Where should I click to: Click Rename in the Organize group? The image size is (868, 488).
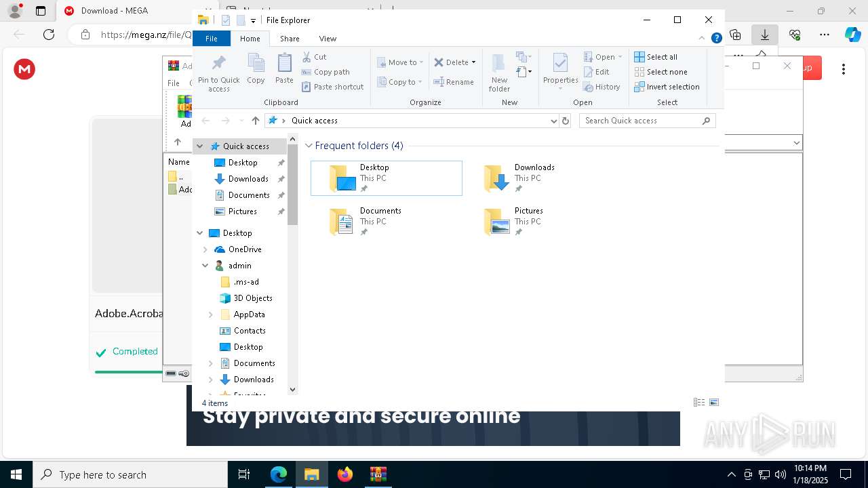point(454,82)
